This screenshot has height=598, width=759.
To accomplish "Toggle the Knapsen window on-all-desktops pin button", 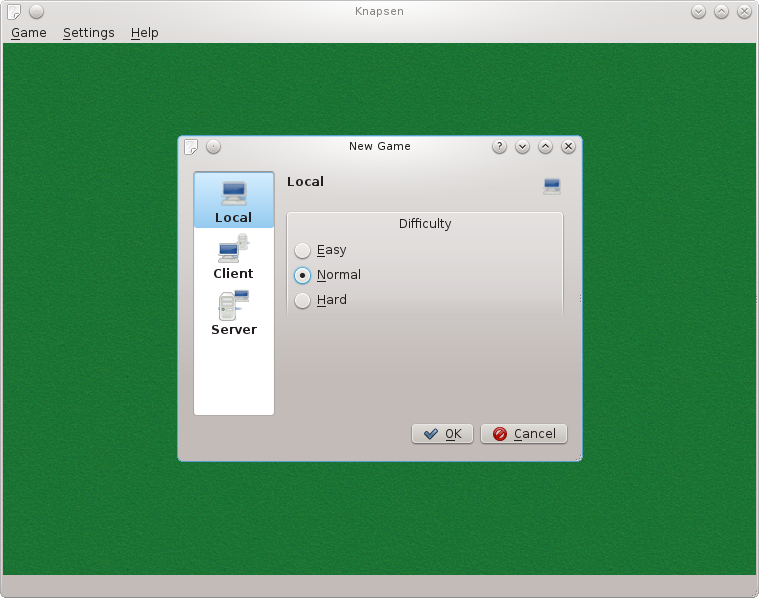I will point(36,11).
